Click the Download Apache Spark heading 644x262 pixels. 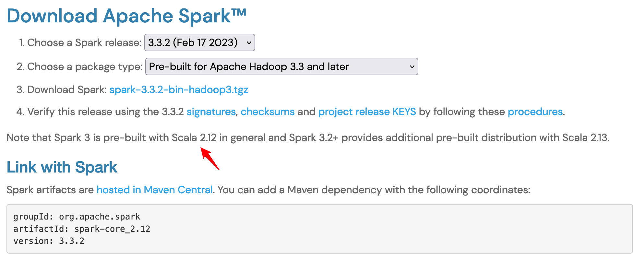[127, 16]
